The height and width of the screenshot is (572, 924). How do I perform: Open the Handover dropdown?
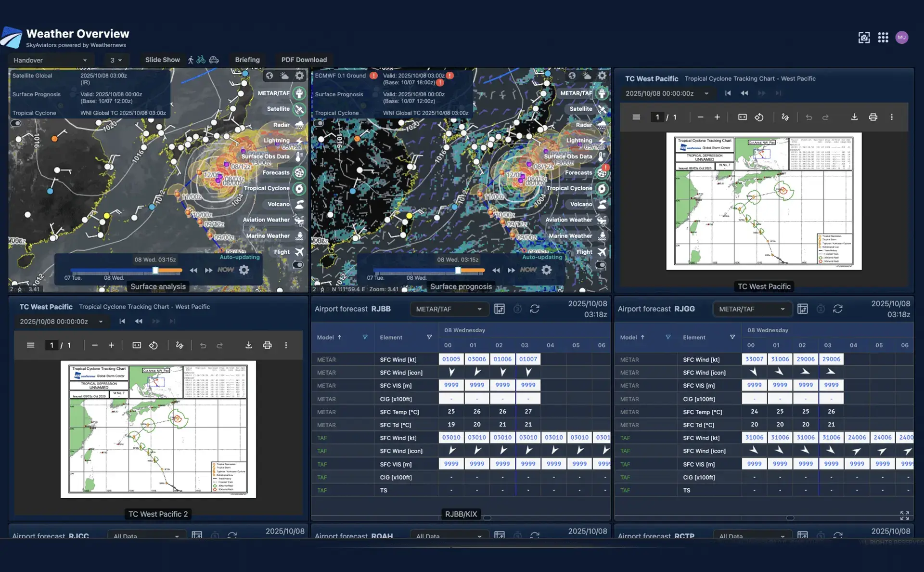point(50,60)
